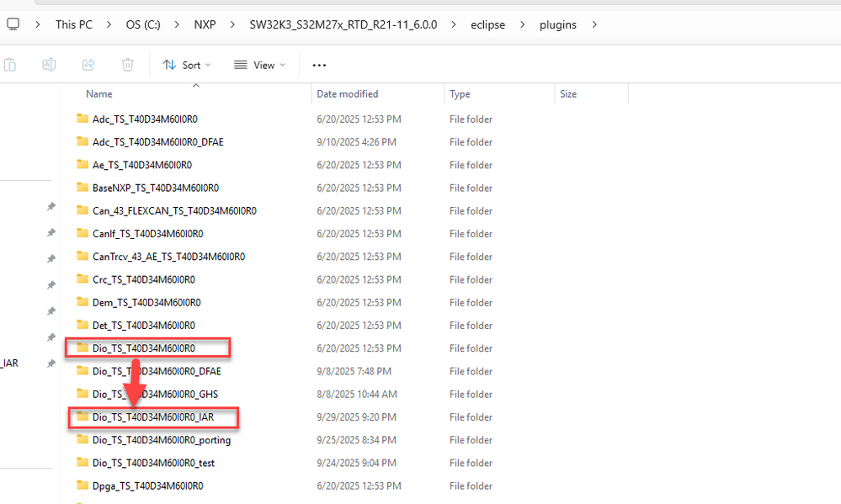This screenshot has height=504, width=841.
Task: Select folder BaseNXP_TS_T40D34M60I0R0
Action: 156,188
